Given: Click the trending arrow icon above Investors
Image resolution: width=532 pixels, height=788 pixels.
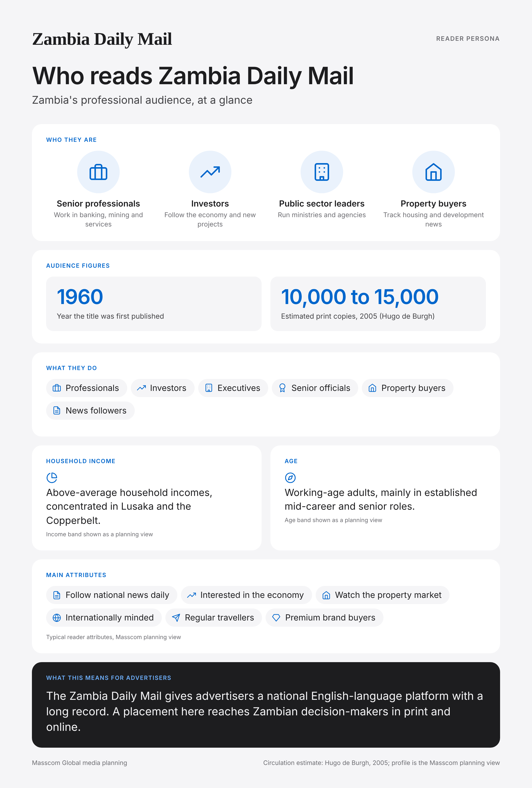Looking at the screenshot, I should click(x=210, y=172).
